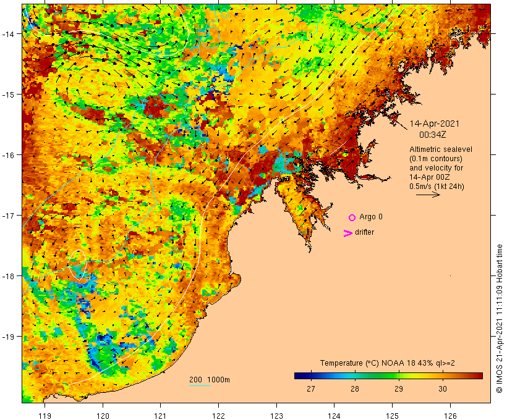Click the longitude label 122
Viewport: 507px width, 420px height.
click(219, 416)
